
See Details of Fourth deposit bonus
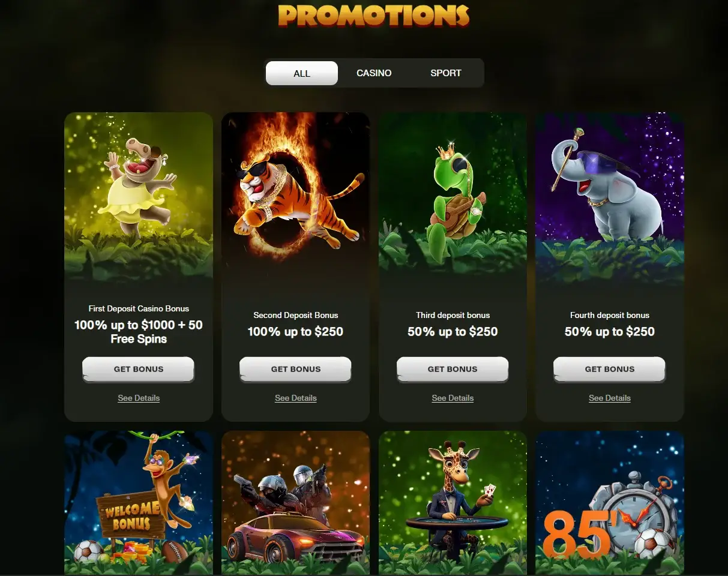610,398
